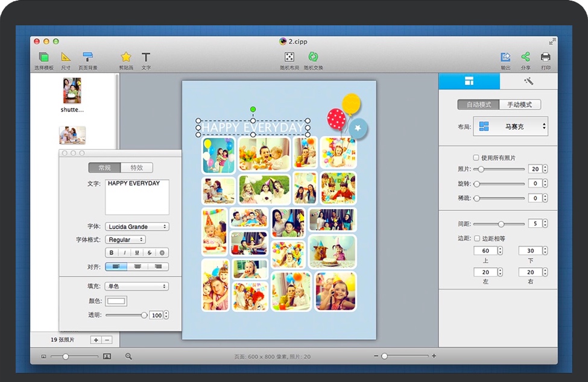Open the 选择模板 template chooser
The width and height of the screenshot is (588, 382).
[43, 57]
